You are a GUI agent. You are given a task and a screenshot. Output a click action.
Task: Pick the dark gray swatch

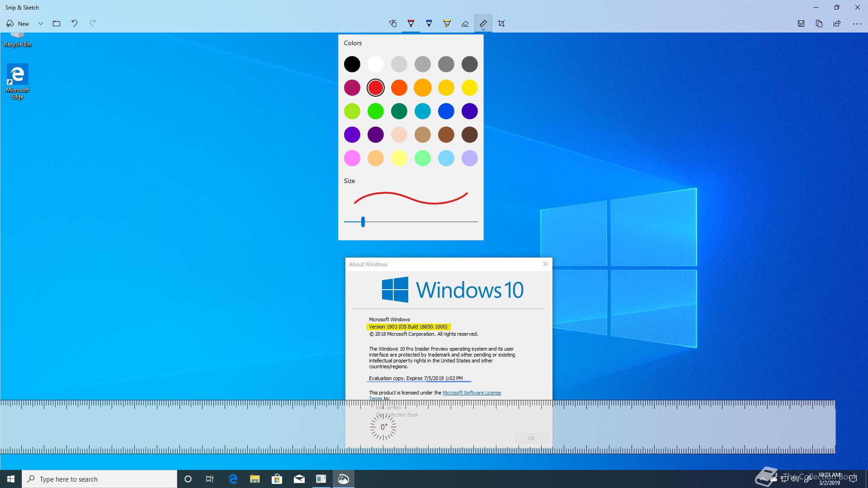(470, 64)
